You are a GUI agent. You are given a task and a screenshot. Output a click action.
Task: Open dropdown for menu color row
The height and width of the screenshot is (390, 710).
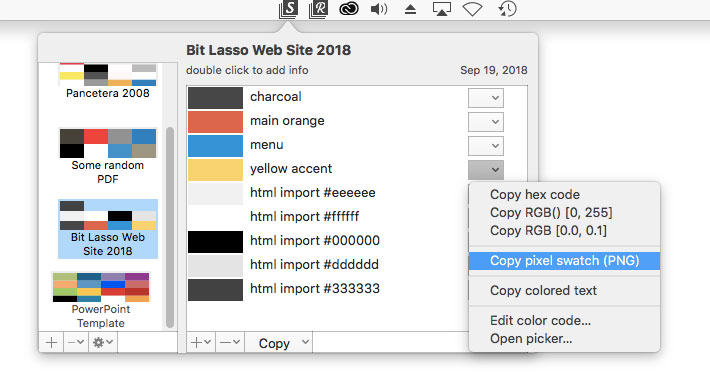(486, 146)
